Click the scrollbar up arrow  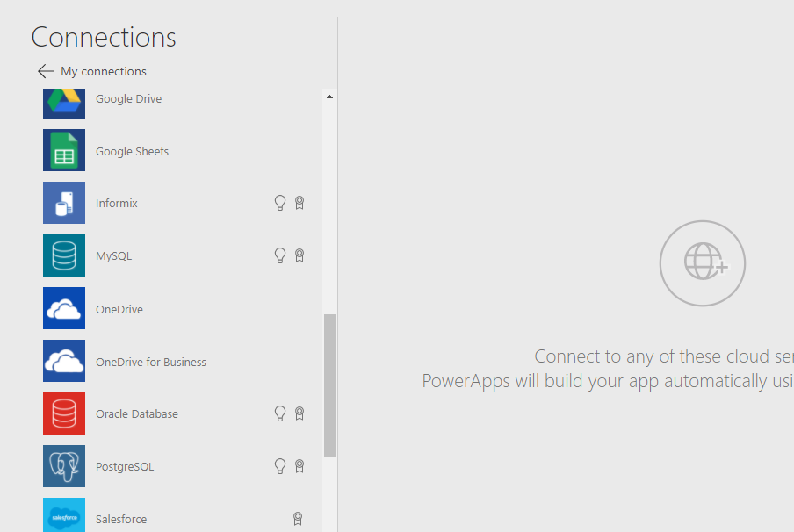[x=329, y=97]
